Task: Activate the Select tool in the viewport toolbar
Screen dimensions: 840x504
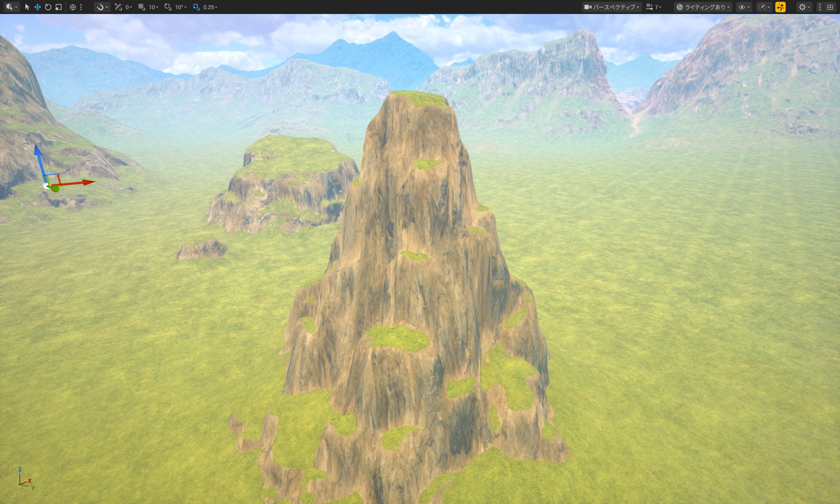Action: 27,7
